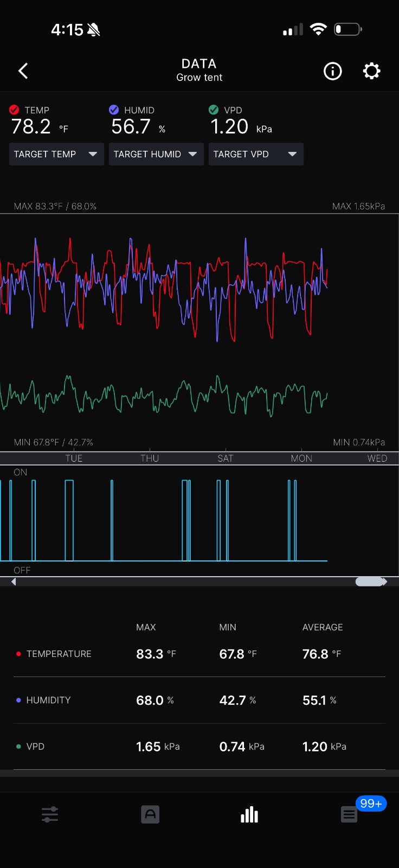The width and height of the screenshot is (399, 868).
Task: Open settings gear icon
Action: (x=371, y=71)
